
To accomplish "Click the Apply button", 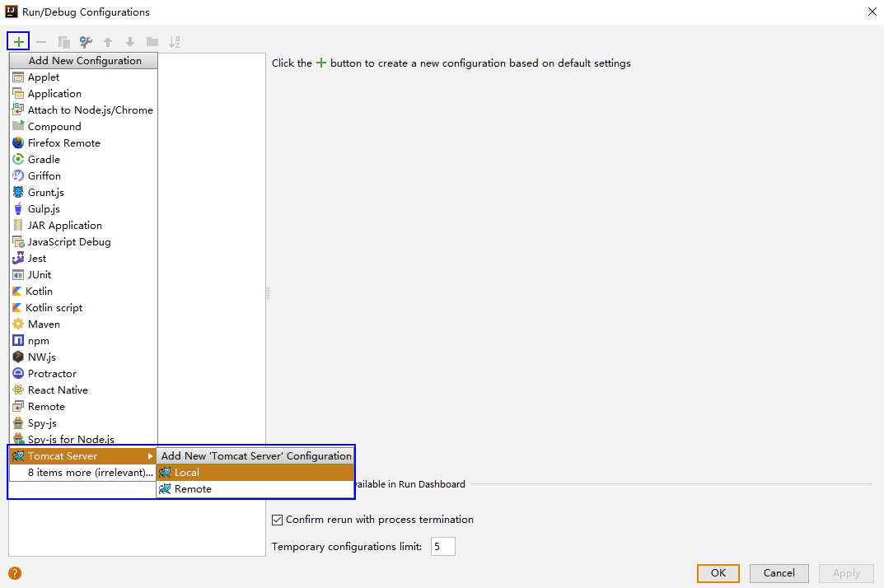I will click(846, 573).
